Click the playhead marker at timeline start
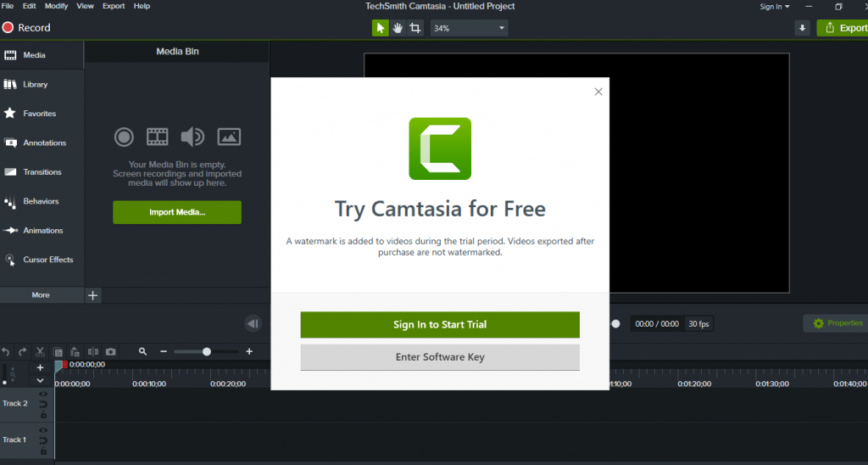This screenshot has width=868, height=465. 58,366
